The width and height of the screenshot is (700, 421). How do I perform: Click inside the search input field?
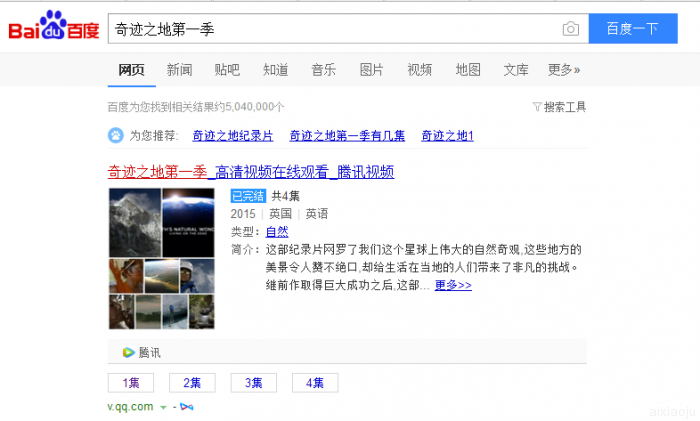pyautogui.click(x=330, y=30)
